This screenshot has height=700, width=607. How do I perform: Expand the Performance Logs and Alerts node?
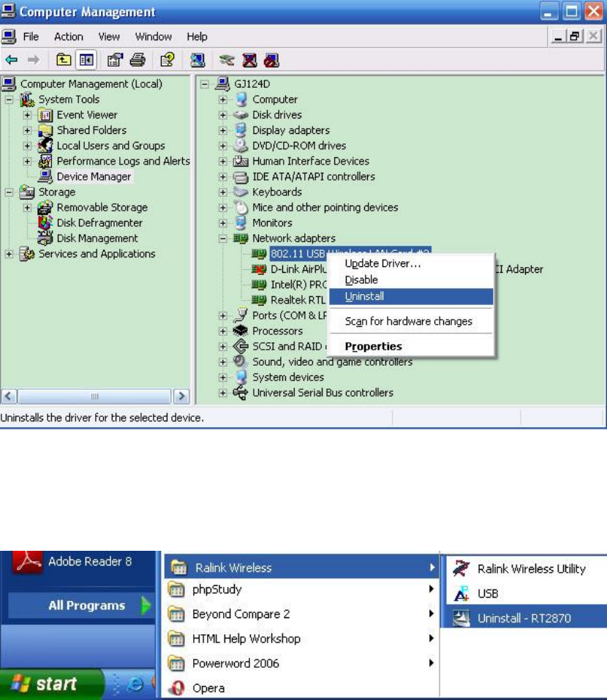27,161
